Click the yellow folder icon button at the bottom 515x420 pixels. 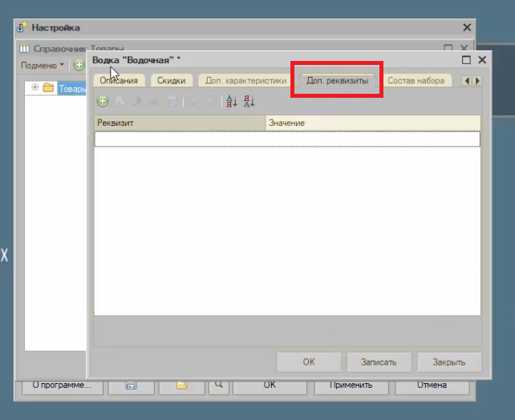[x=181, y=385]
